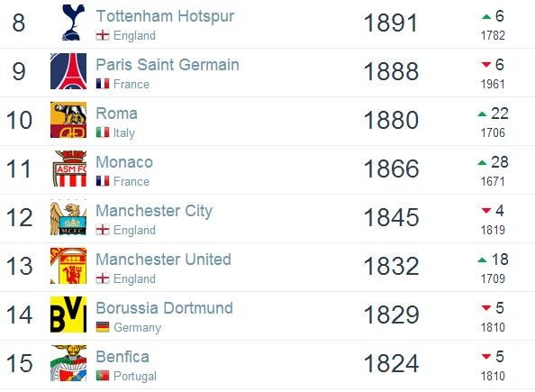Click the Manchester City eagle crest
535x392 pixels.
[x=68, y=217]
